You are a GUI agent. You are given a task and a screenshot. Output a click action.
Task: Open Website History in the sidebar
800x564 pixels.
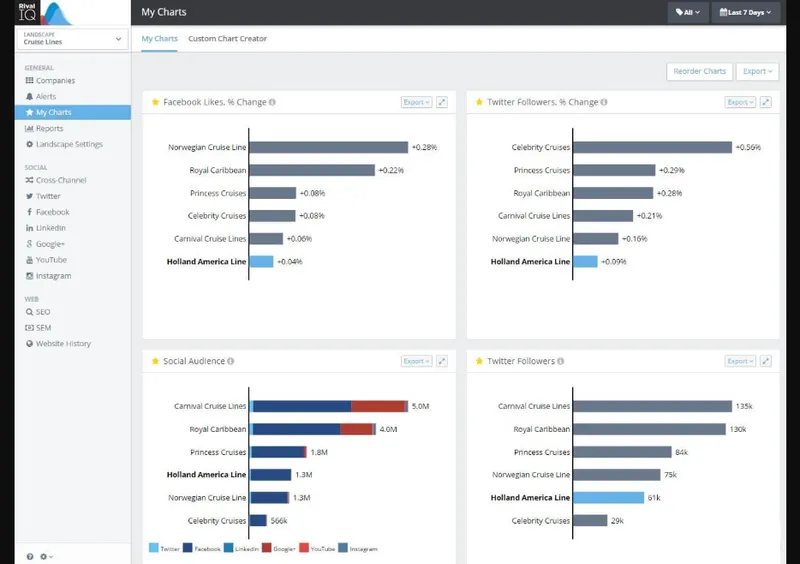(58, 344)
